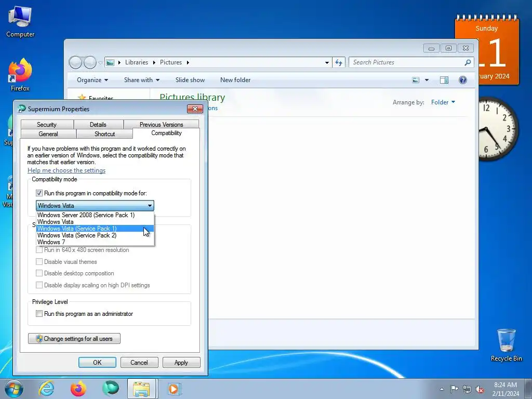Click Libraries in the address breadcrumb
Image resolution: width=532 pixels, height=399 pixels.
tap(137, 62)
